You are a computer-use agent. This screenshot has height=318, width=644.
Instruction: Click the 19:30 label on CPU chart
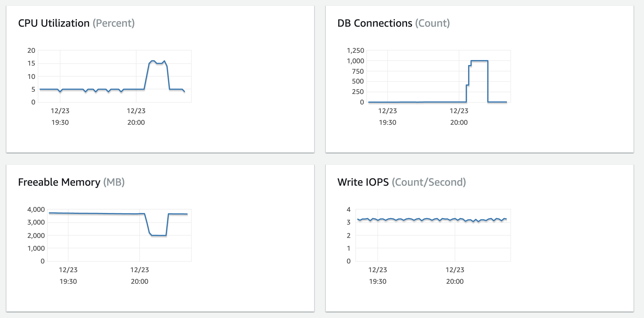coord(60,122)
